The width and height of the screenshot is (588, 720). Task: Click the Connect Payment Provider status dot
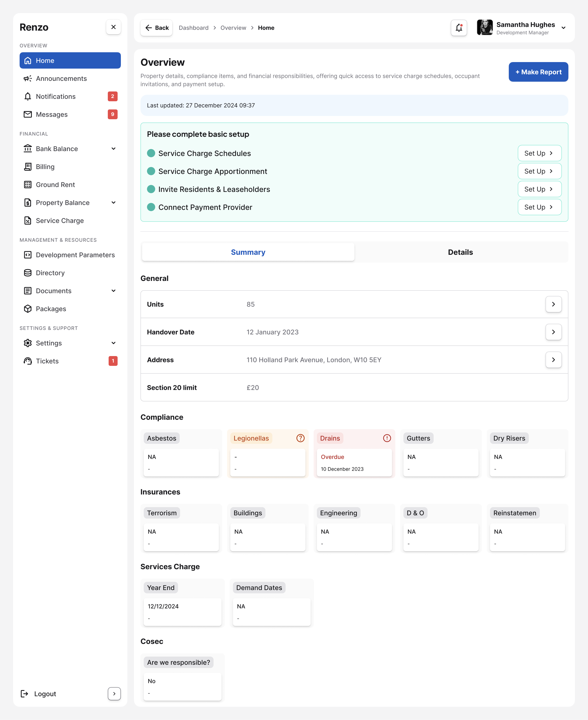point(151,207)
